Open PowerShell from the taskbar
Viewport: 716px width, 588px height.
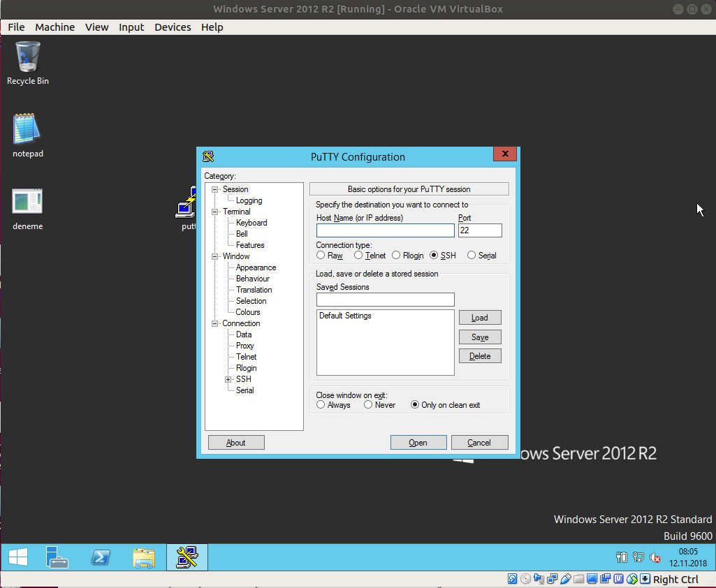pyautogui.click(x=101, y=557)
